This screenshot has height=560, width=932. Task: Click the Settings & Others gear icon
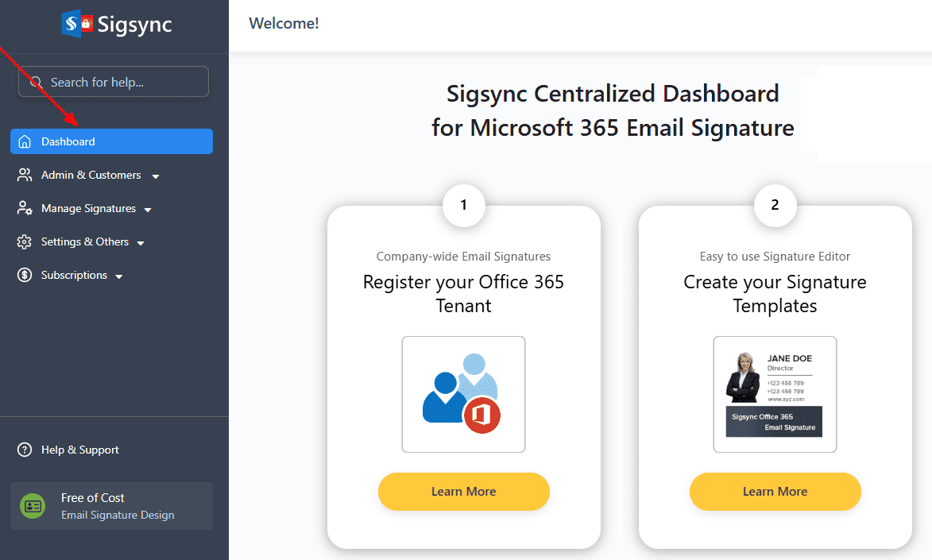(25, 241)
